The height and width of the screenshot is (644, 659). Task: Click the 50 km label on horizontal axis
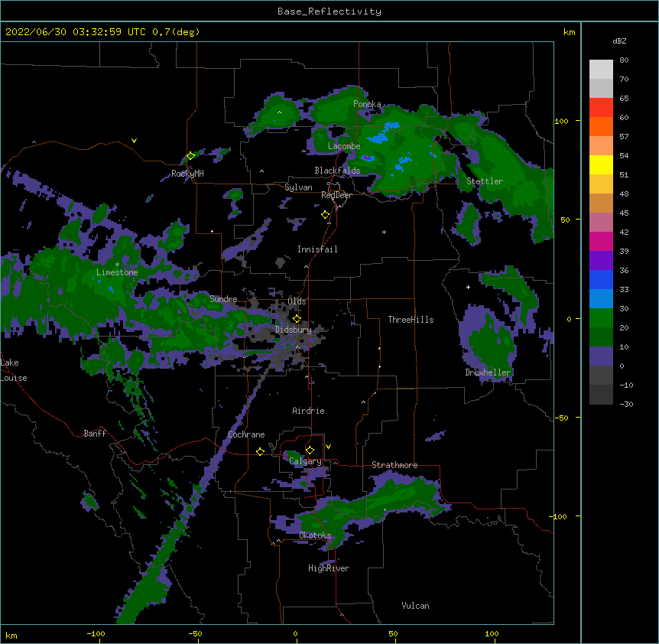click(393, 633)
